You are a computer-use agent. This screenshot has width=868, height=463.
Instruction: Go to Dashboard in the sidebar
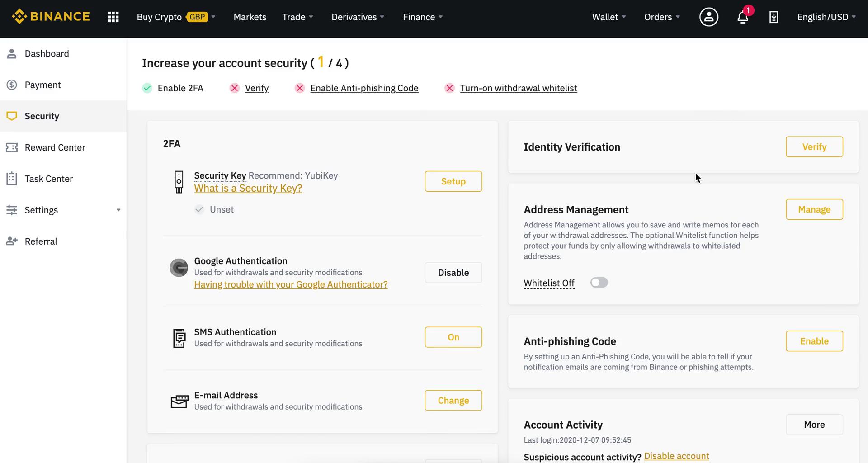click(x=63, y=53)
